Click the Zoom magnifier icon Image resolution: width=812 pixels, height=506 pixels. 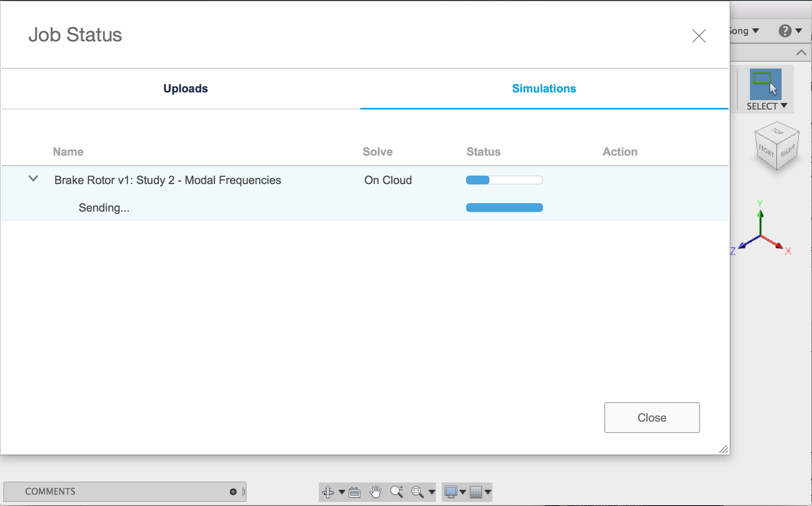click(x=397, y=491)
